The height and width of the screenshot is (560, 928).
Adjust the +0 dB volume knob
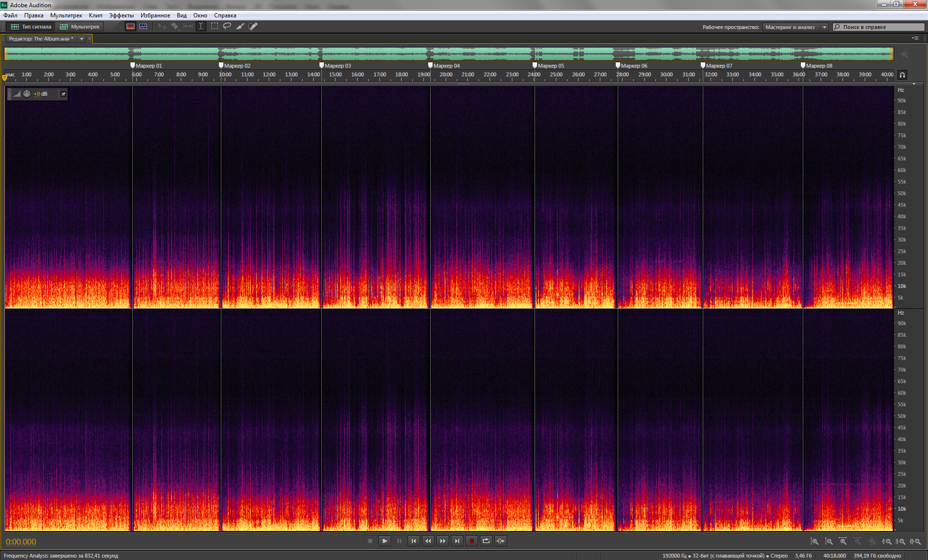pyautogui.click(x=27, y=94)
